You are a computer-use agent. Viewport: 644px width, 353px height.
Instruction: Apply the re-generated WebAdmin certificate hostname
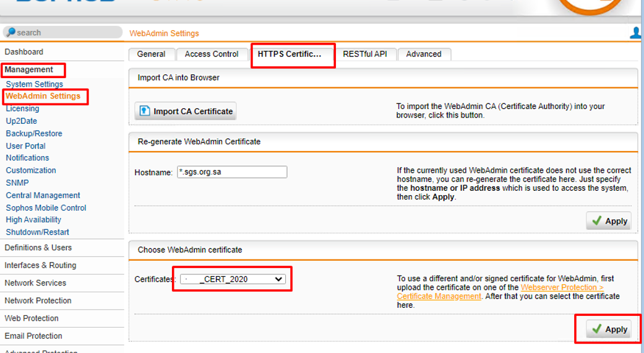[609, 221]
